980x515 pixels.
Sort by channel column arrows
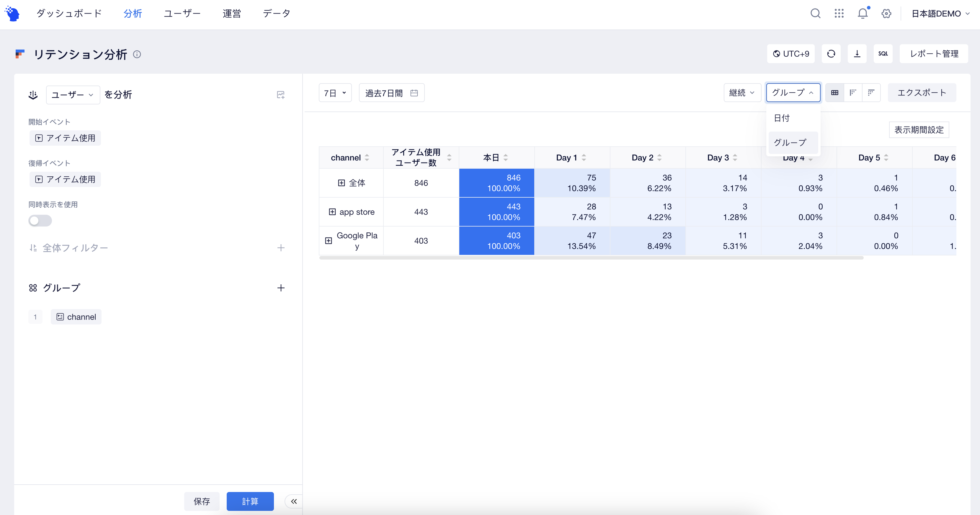(x=367, y=158)
